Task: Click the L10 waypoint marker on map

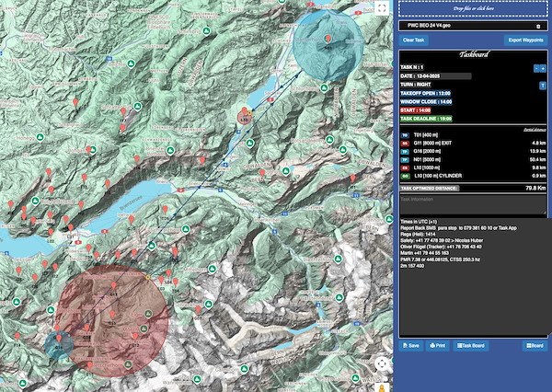Action: click(245, 111)
